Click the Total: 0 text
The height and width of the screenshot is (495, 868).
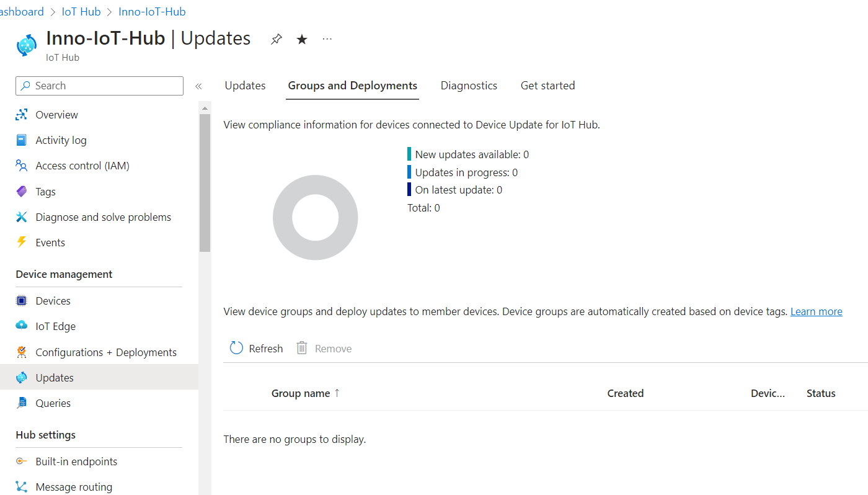click(423, 208)
